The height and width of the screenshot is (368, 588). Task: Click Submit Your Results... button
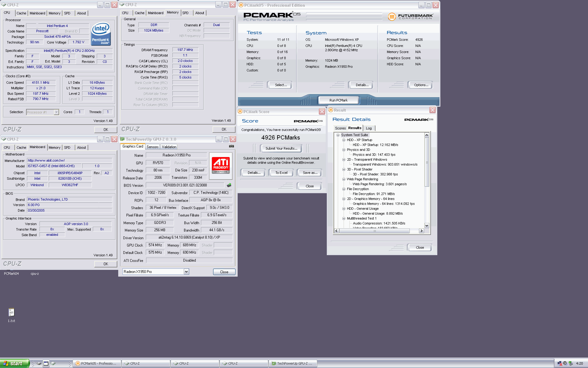[281, 148]
